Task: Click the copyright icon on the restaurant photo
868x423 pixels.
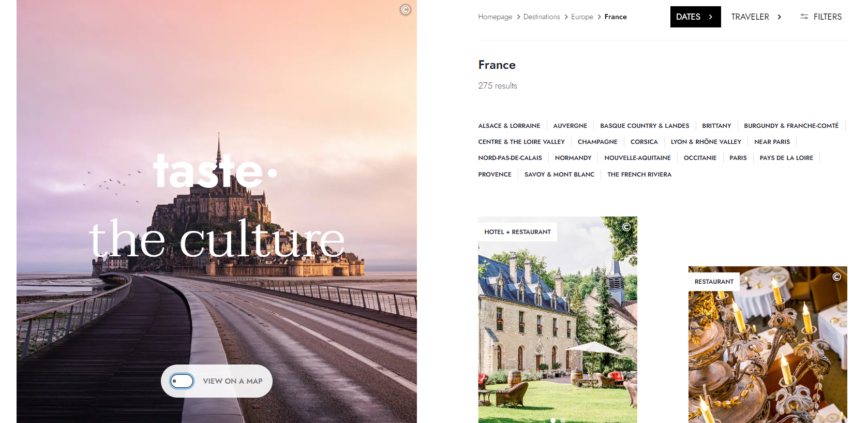Action: coord(836,276)
